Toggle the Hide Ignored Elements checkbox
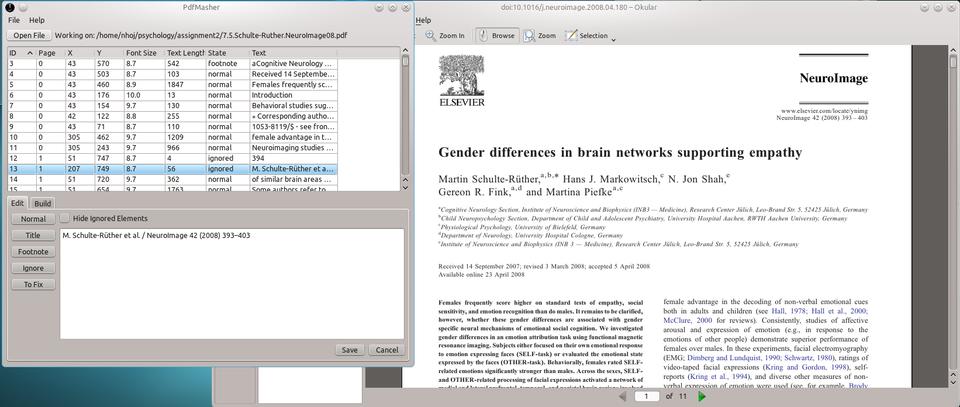The height and width of the screenshot is (407, 960). click(x=66, y=218)
